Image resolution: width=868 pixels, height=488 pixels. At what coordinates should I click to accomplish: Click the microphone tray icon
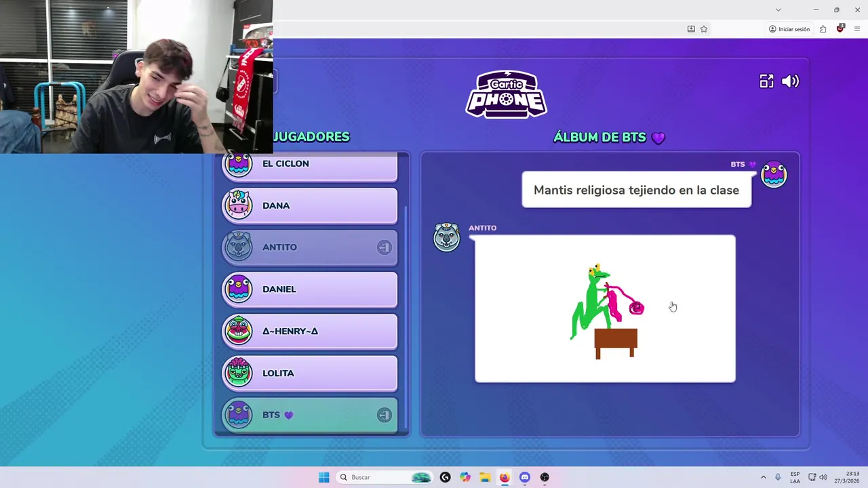pyautogui.click(x=778, y=477)
